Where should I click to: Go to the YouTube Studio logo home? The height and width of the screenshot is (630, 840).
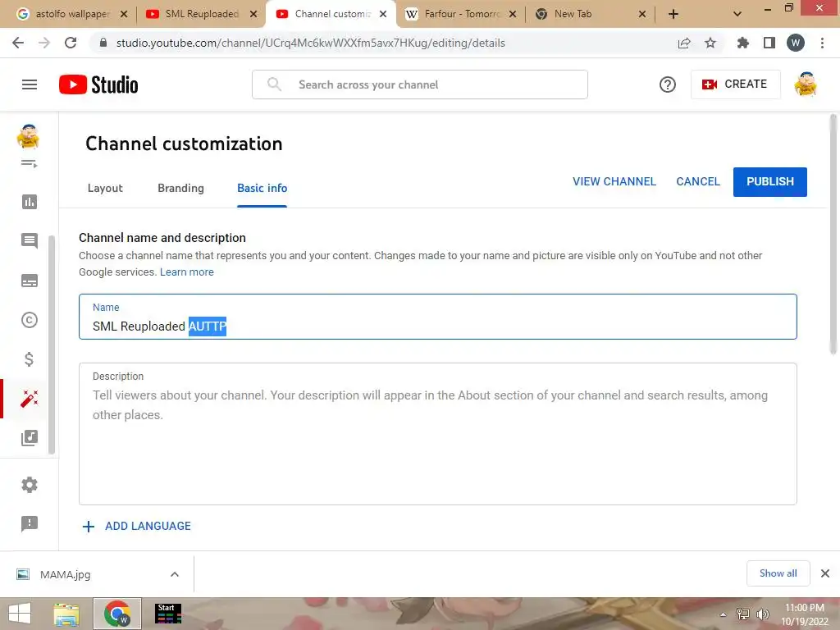click(x=98, y=84)
